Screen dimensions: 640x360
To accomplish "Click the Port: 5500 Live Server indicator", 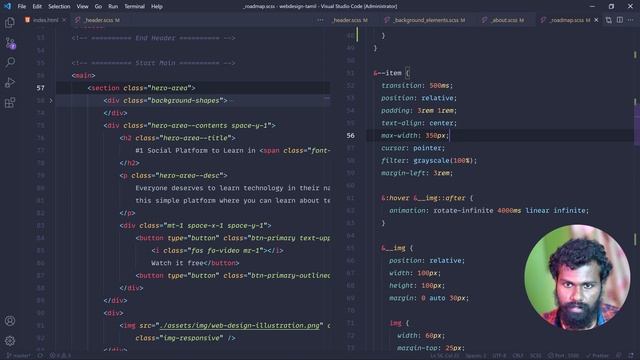I will 564,356.
